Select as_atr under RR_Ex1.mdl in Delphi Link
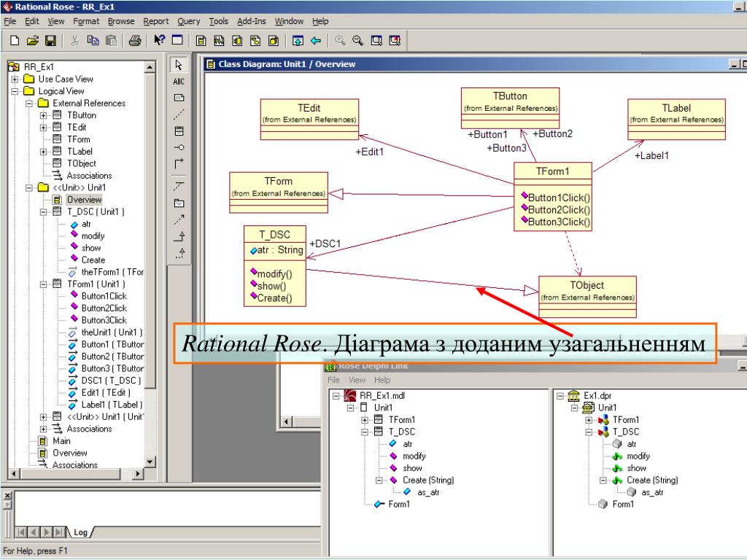The image size is (747, 560). click(428, 492)
